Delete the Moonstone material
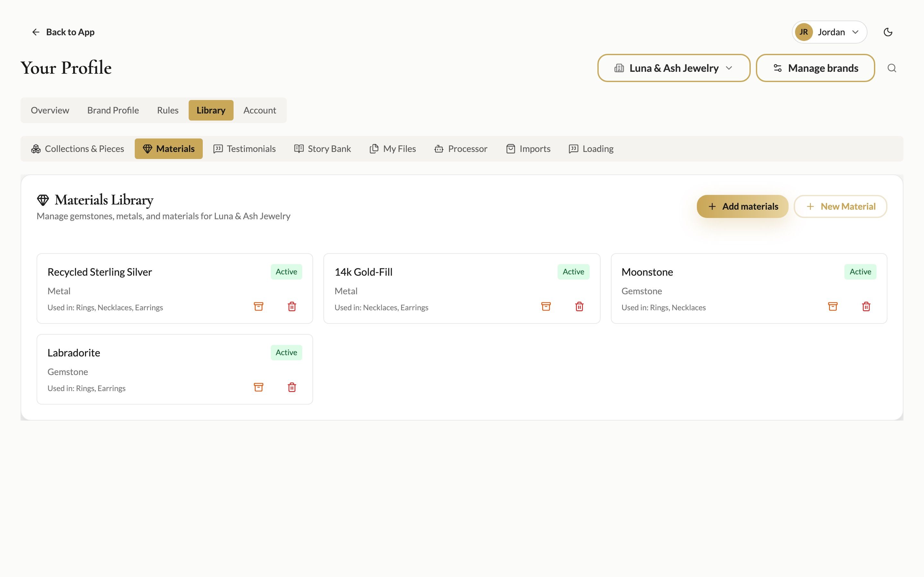The height and width of the screenshot is (577, 924). (866, 306)
